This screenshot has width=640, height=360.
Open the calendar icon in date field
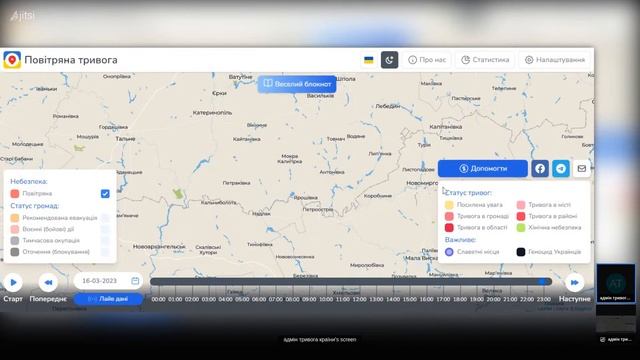pyautogui.click(x=135, y=281)
